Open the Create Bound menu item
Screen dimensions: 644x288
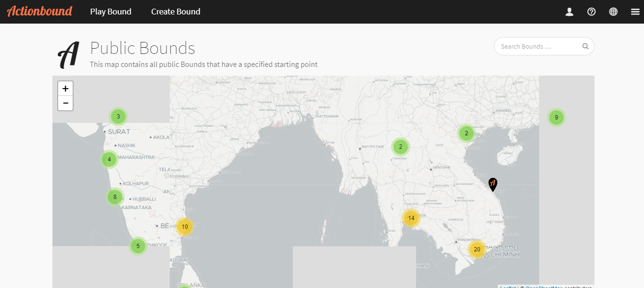coord(176,12)
